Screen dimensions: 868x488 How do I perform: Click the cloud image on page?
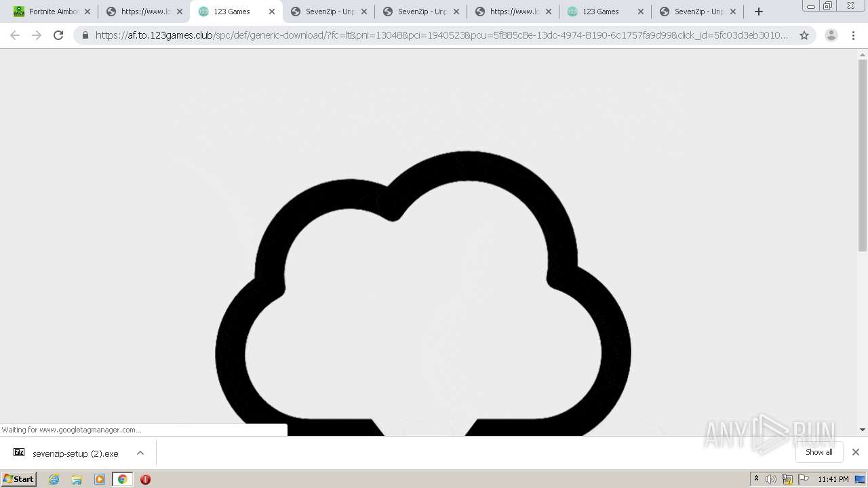click(x=423, y=293)
